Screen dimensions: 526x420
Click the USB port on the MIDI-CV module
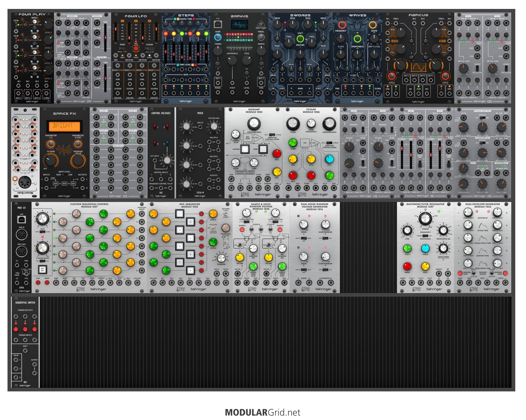[21, 219]
